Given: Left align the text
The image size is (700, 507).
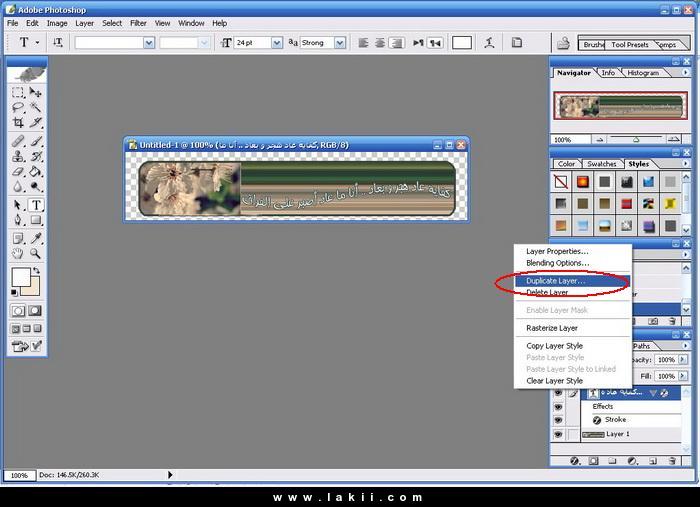Looking at the screenshot, I should tap(363, 43).
